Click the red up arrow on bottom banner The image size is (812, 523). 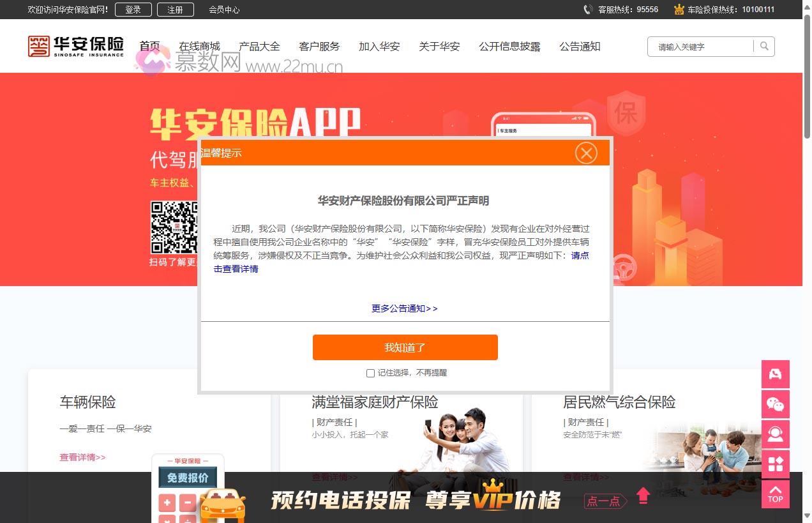coord(643,496)
